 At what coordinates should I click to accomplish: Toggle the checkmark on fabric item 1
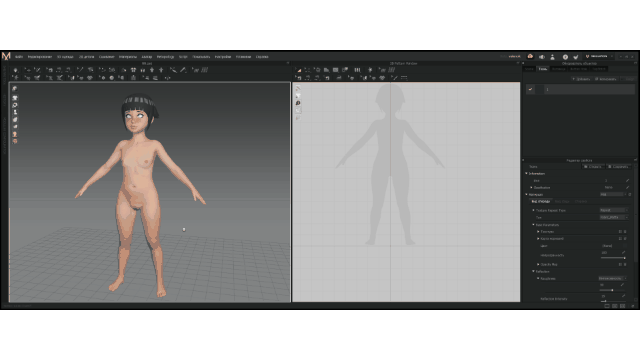[x=530, y=89]
